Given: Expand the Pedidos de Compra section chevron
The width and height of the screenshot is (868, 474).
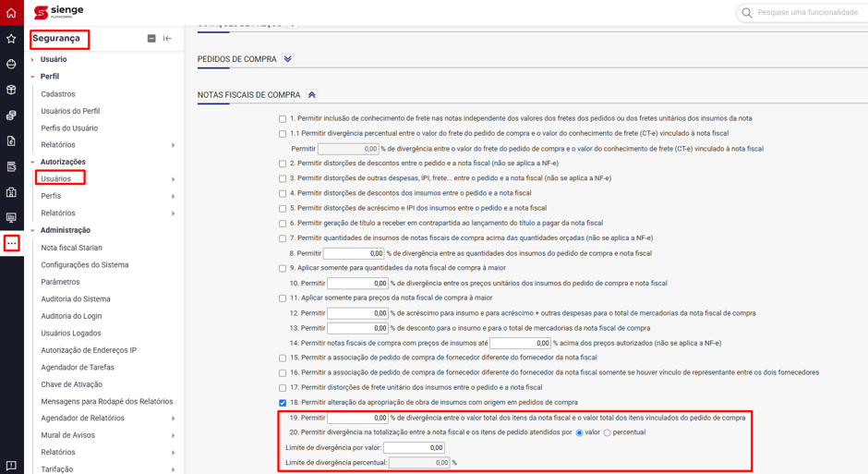Looking at the screenshot, I should (288, 59).
